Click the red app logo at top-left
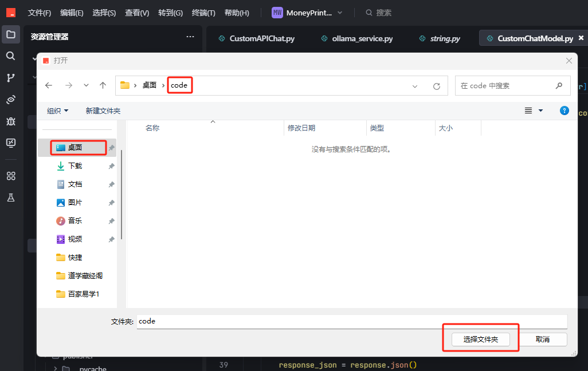588x371 pixels. (x=11, y=13)
